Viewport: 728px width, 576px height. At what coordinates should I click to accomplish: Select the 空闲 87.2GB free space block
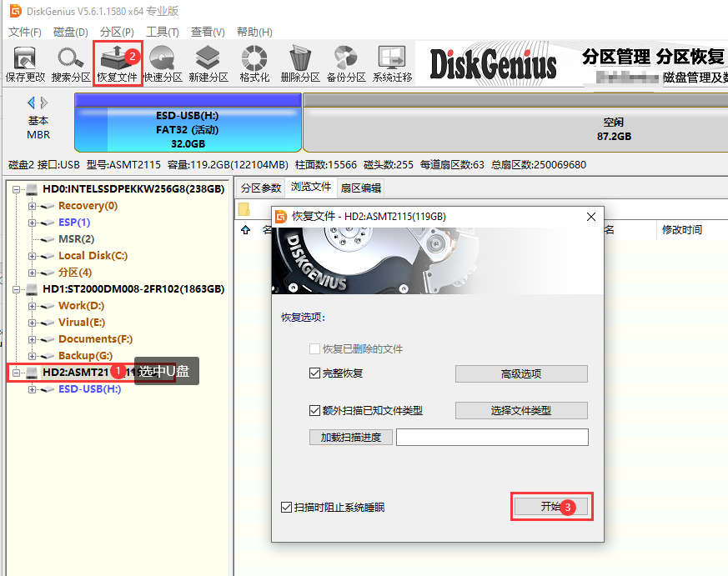click(x=515, y=123)
